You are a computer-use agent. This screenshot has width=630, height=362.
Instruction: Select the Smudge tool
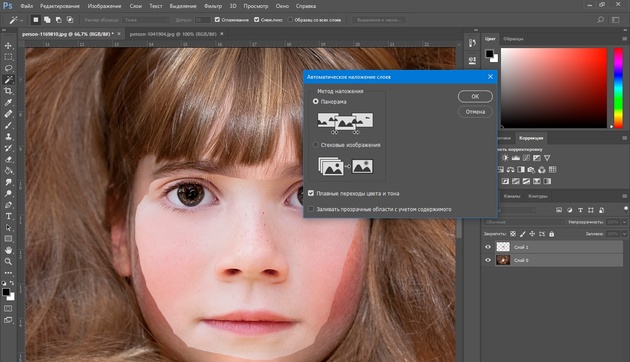pyautogui.click(x=8, y=182)
